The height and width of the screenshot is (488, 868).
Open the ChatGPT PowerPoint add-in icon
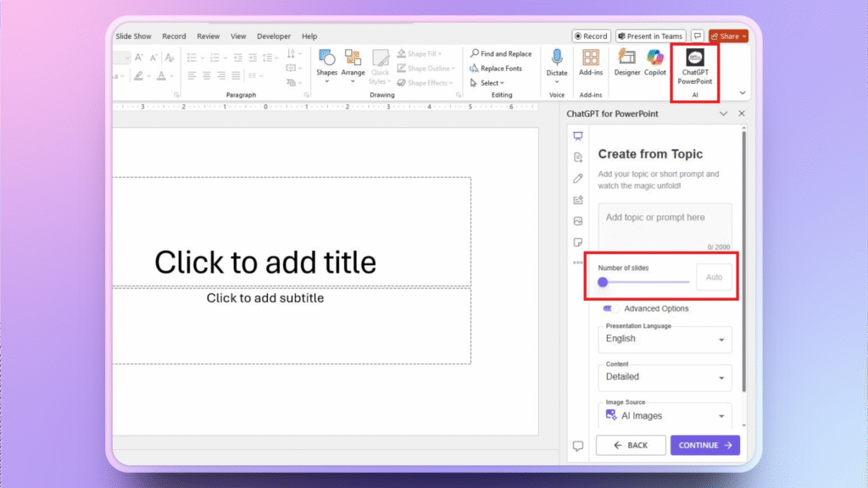(x=694, y=68)
